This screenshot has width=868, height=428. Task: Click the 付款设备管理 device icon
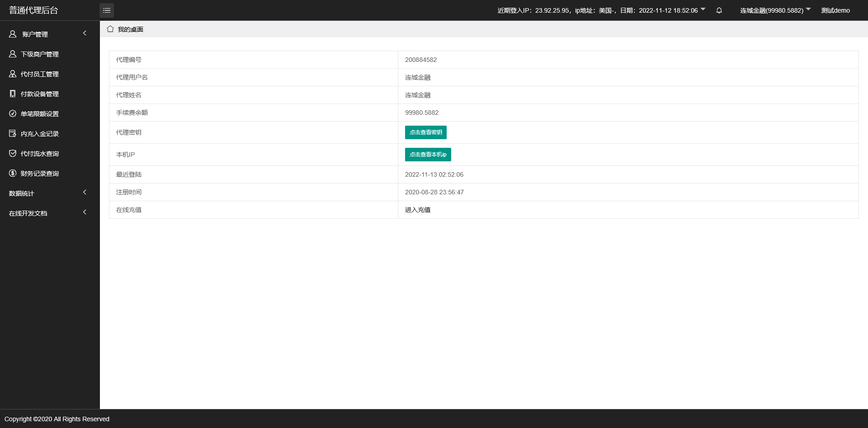13,94
